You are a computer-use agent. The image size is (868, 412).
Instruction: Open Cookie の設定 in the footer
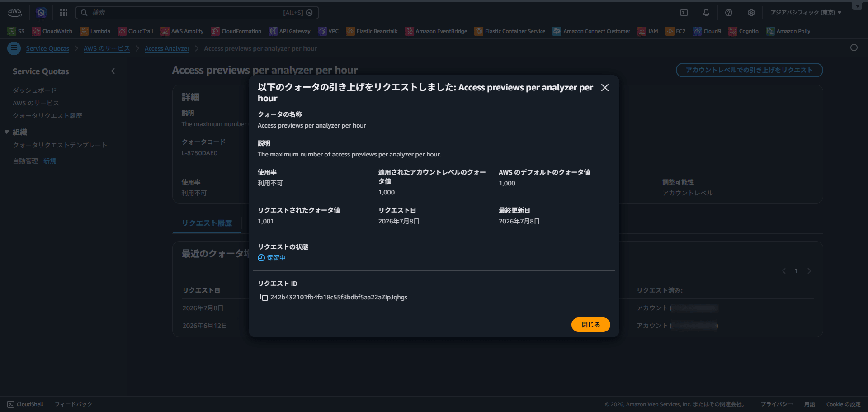pos(843,404)
